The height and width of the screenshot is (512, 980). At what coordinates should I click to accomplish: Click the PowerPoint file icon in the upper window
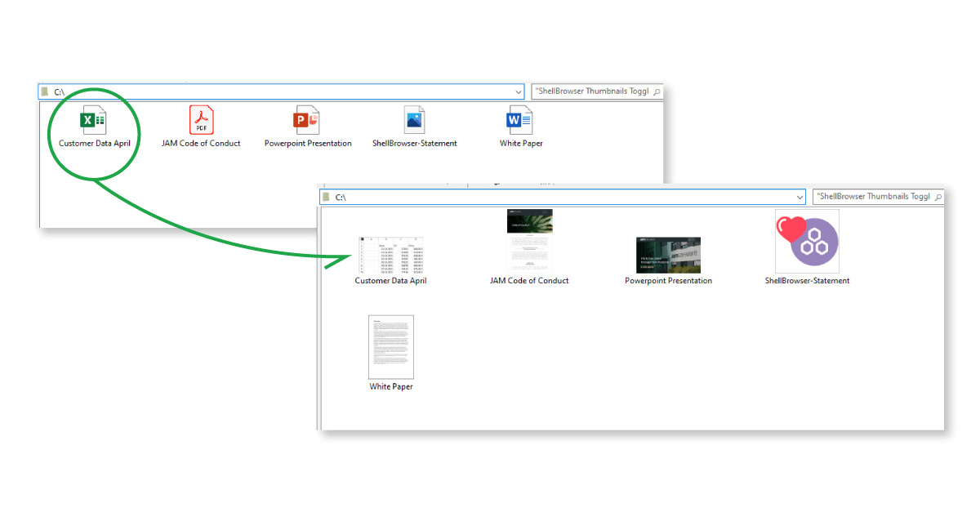click(x=307, y=121)
